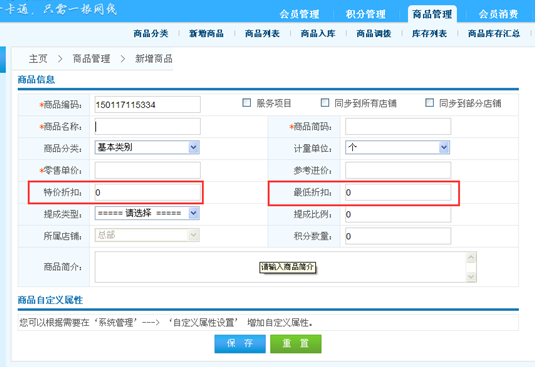535x367 pixels.
Task: Click 商品管理 in the breadcrumb
Action: tap(91, 59)
